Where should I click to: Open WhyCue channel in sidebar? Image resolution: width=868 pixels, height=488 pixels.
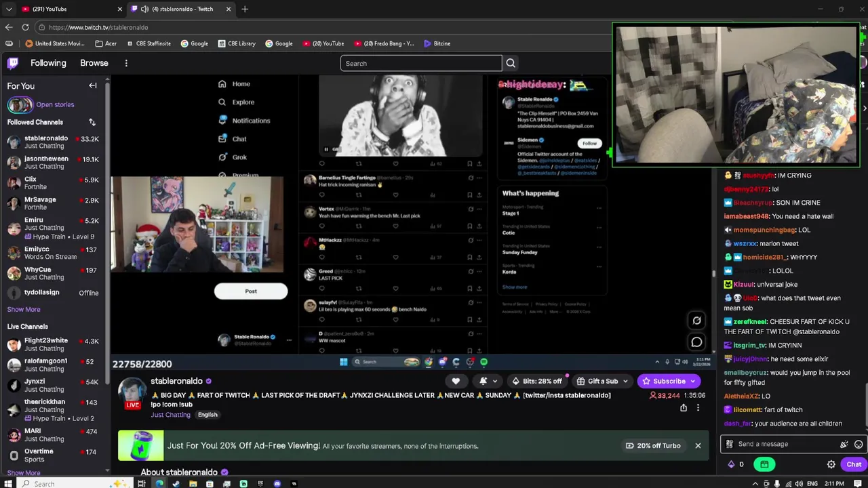(54, 273)
